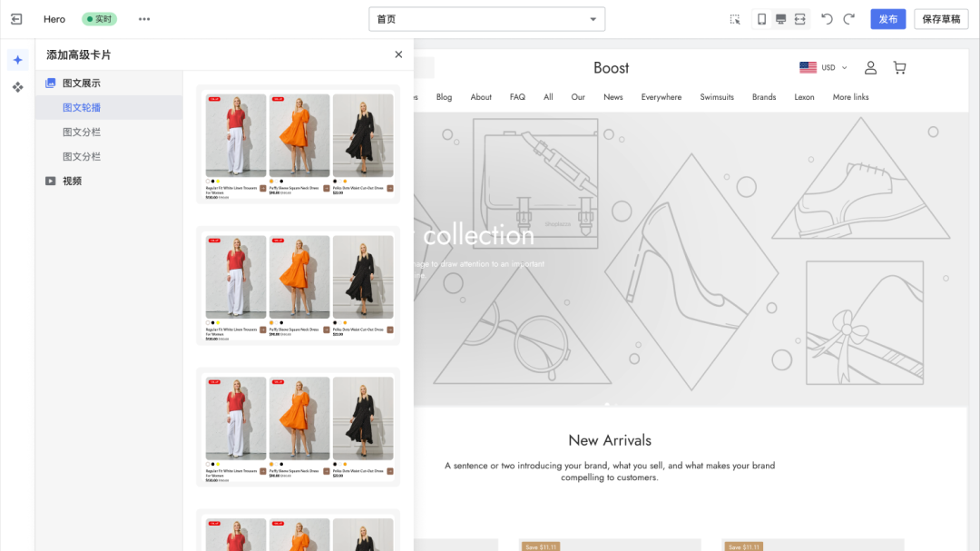Click the undo arrow in toolbar
The width and height of the screenshot is (980, 551).
coord(827,19)
